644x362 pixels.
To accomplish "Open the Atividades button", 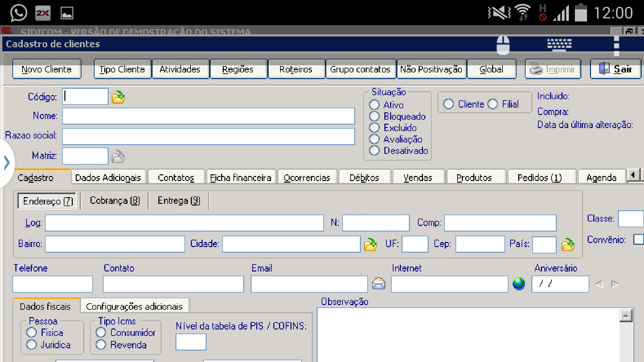I will coord(180,69).
